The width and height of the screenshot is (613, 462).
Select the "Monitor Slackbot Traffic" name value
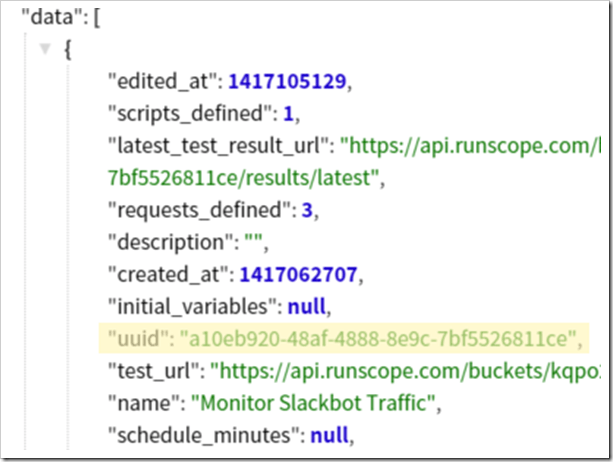(313, 403)
